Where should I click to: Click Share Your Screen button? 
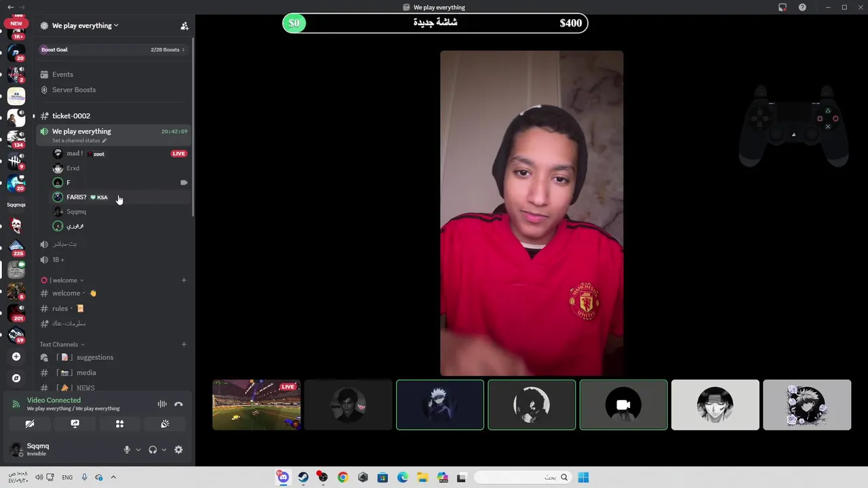coord(75,424)
